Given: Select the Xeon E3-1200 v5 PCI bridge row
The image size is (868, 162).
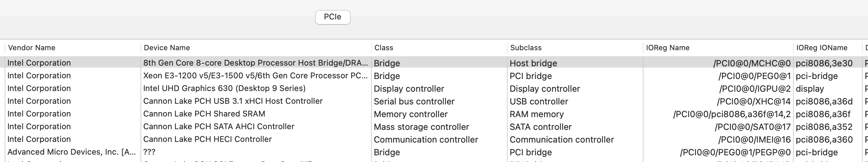Looking at the screenshot, I should (x=255, y=76).
